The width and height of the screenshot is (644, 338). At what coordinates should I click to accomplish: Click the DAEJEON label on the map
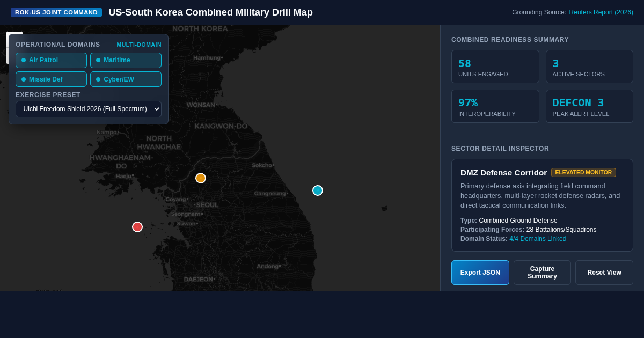(x=199, y=279)
